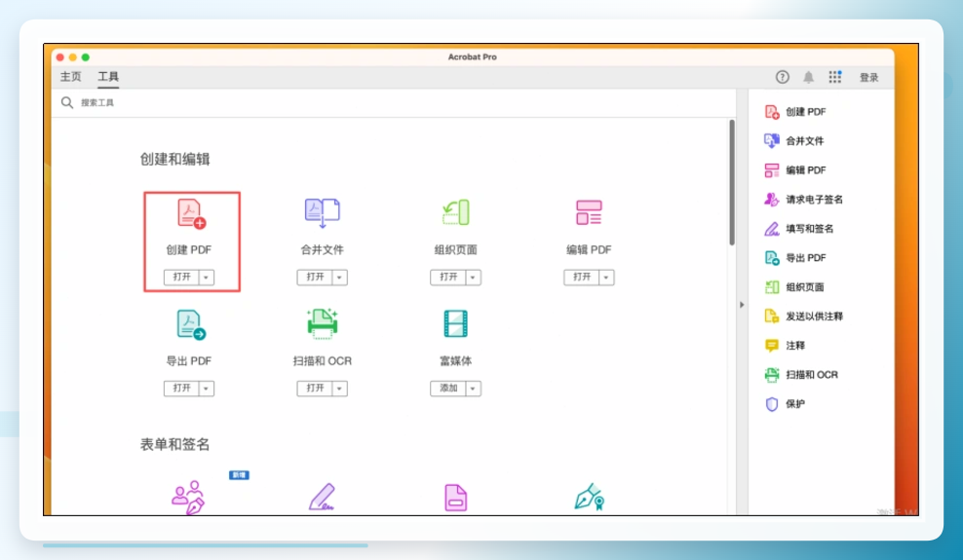Click 打开 button under 导出 PDF
This screenshot has width=963, height=560.
pyautogui.click(x=181, y=389)
